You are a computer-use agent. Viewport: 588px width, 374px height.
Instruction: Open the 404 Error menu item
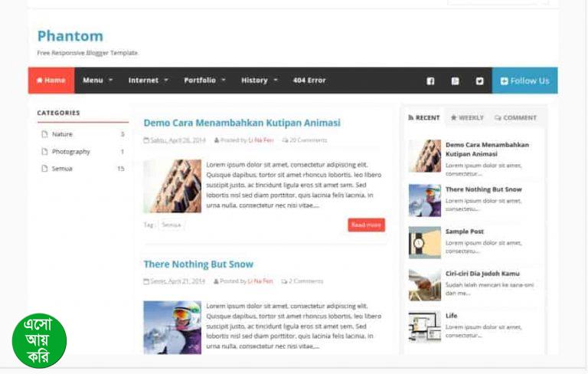309,80
